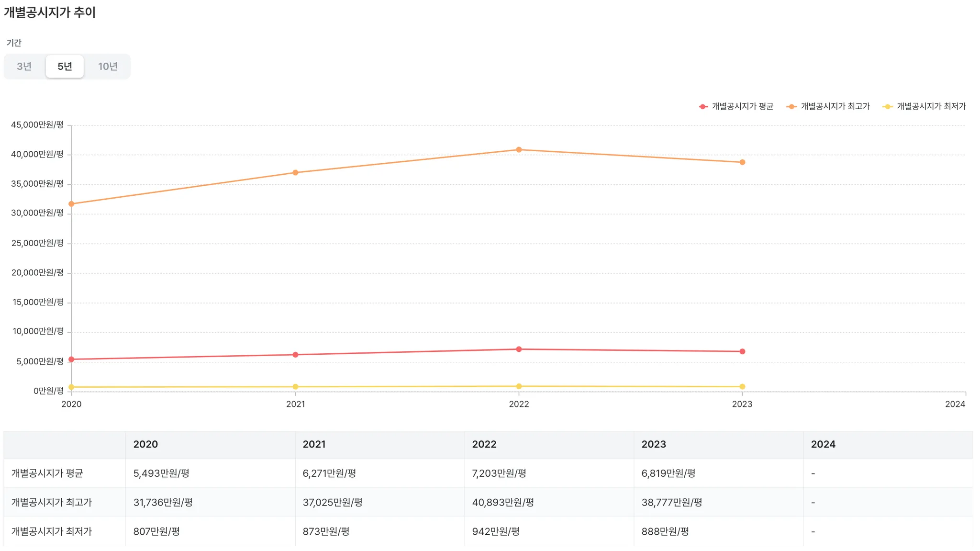
Task: Click the 2023 data point on orange line
Action: 742,162
